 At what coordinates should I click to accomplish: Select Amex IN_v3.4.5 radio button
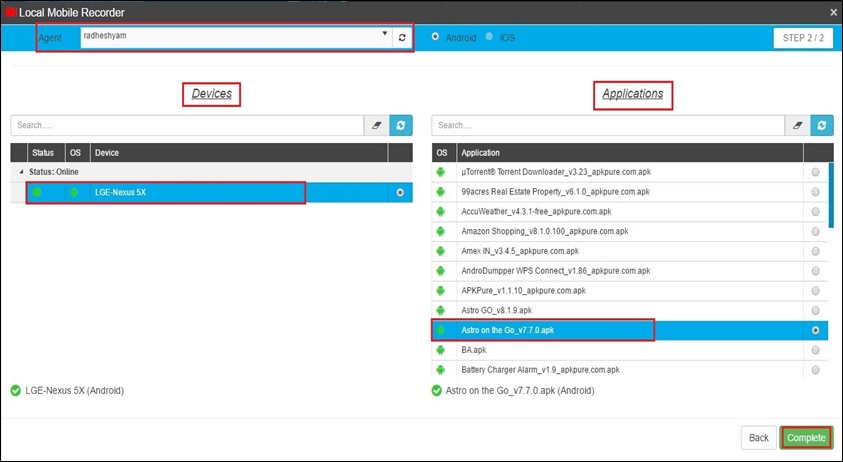[816, 251]
